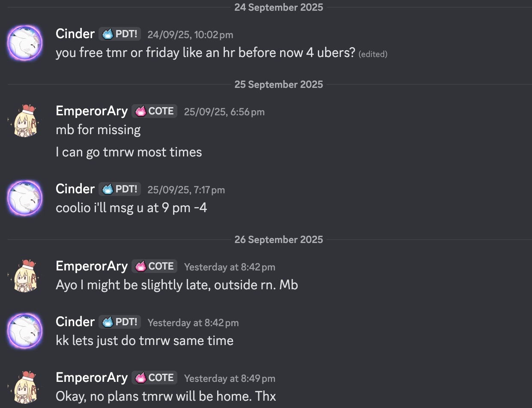Open Cinder's username on the 10:02 pm message
532x408 pixels.
75,34
